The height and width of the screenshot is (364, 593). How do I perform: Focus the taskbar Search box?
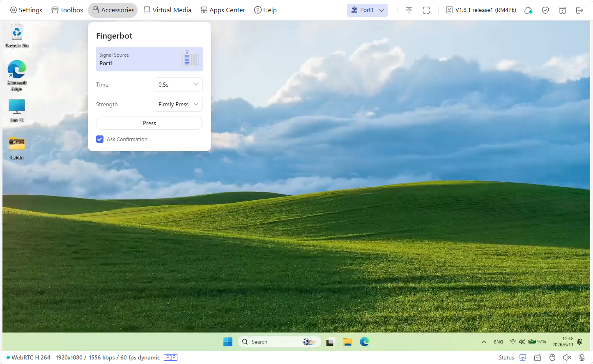(279, 342)
